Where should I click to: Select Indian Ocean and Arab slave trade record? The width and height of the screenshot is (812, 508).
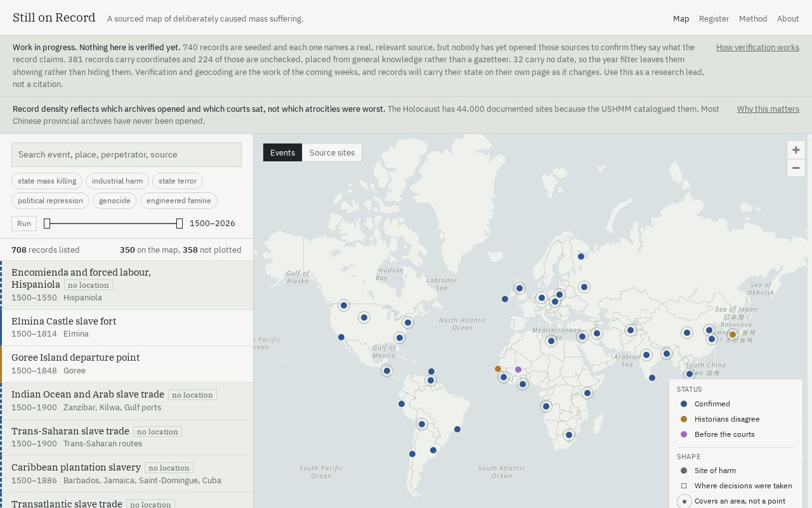click(126, 401)
